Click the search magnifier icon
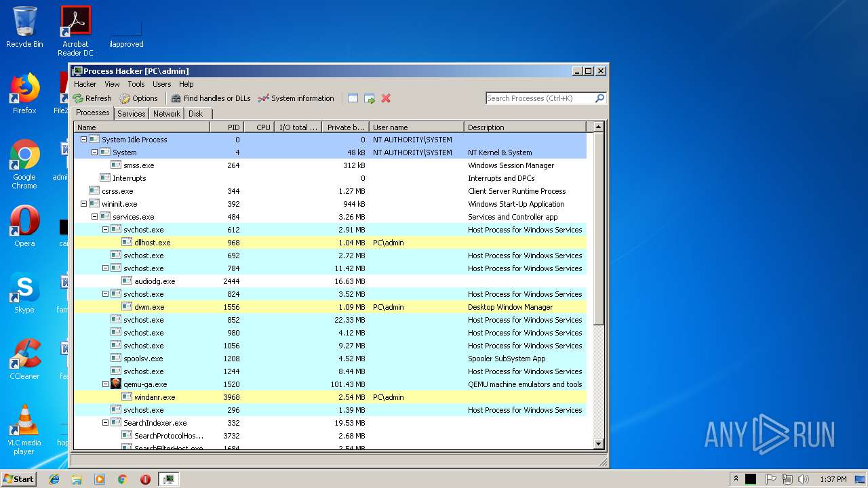 coord(599,98)
